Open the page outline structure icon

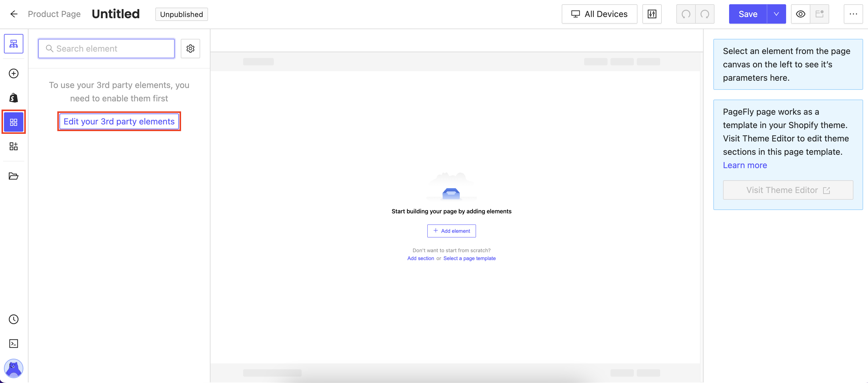13,44
